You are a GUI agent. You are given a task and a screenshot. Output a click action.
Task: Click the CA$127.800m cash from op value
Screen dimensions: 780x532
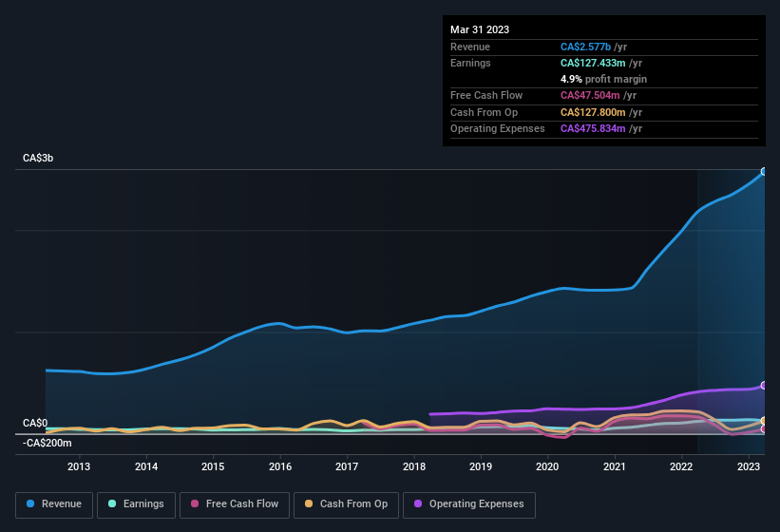coord(593,112)
